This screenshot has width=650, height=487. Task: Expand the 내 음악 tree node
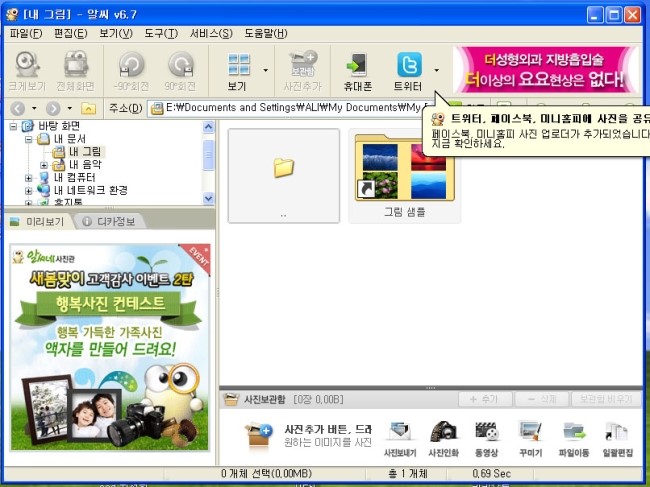coord(44,164)
